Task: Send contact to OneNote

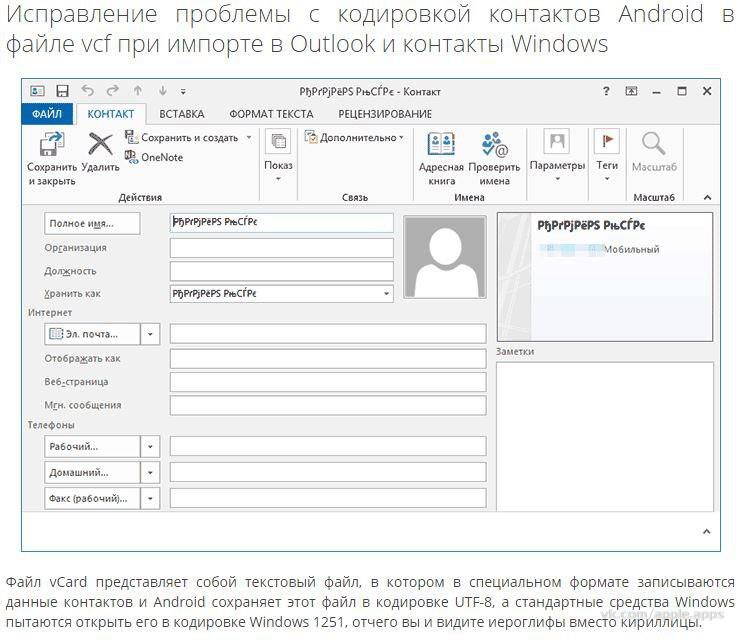Action: tap(154, 157)
